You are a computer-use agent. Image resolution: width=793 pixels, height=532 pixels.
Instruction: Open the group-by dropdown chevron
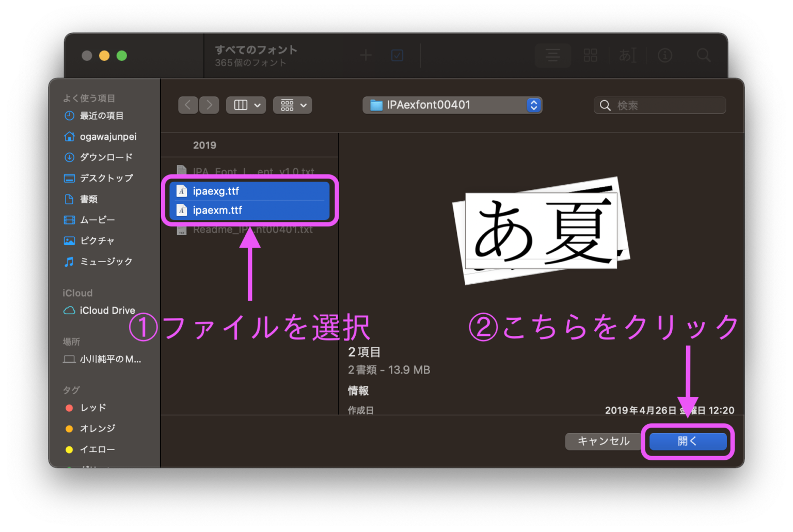tap(304, 105)
